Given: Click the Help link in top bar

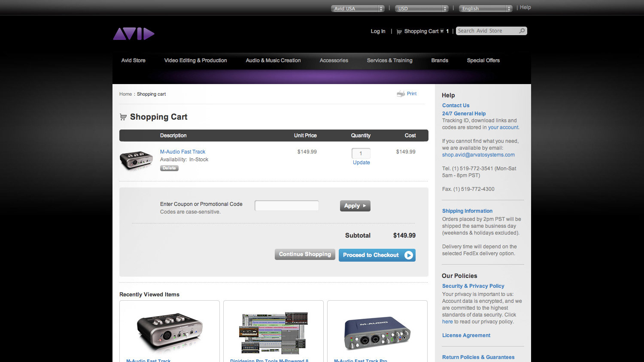Looking at the screenshot, I should click(x=525, y=7).
